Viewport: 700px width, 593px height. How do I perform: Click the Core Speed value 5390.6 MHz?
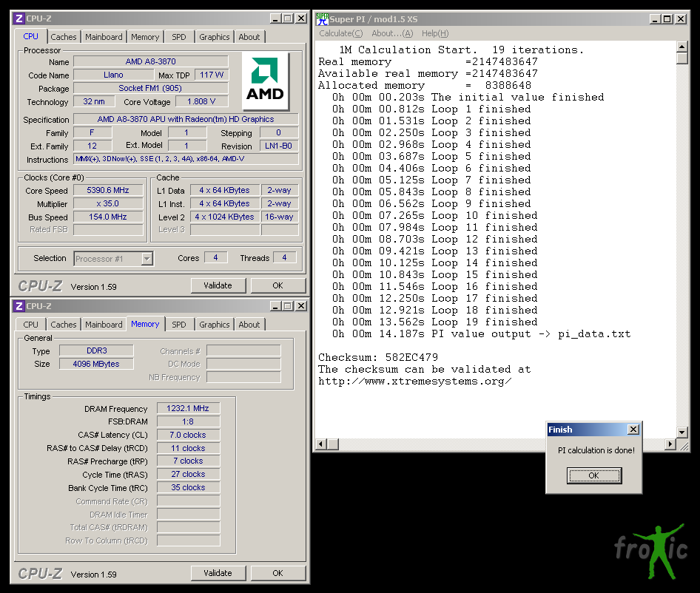(x=108, y=191)
